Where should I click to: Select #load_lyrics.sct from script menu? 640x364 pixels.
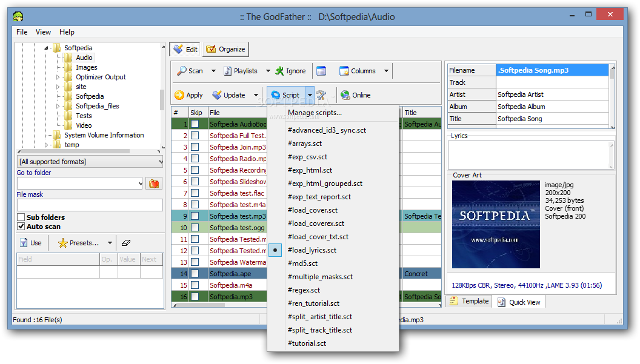(x=312, y=250)
